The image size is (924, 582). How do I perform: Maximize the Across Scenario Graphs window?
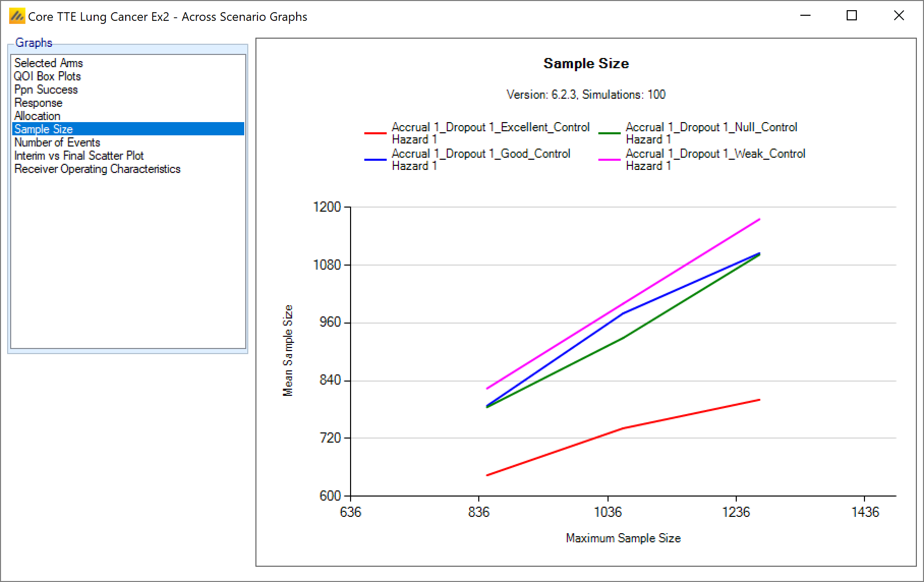coord(852,16)
